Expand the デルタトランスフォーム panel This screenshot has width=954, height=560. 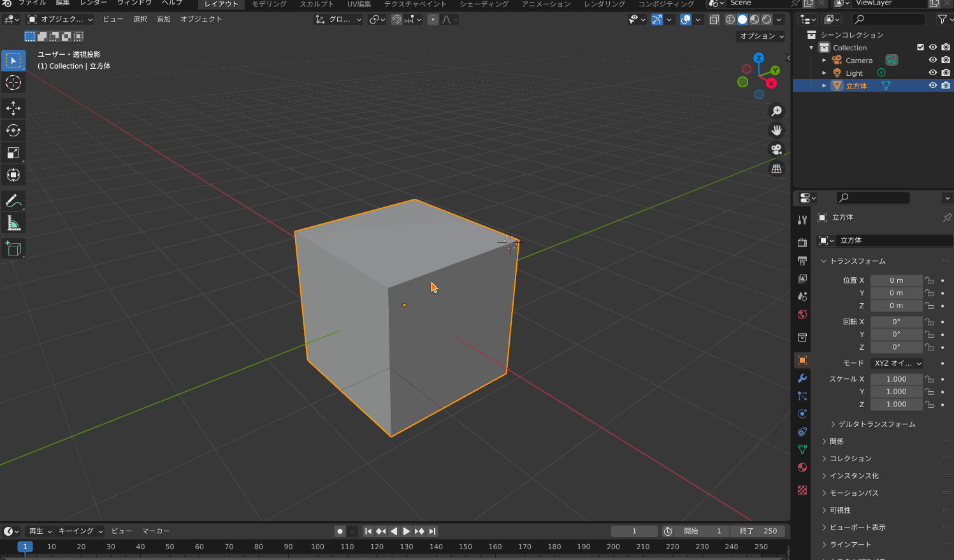coord(877,424)
